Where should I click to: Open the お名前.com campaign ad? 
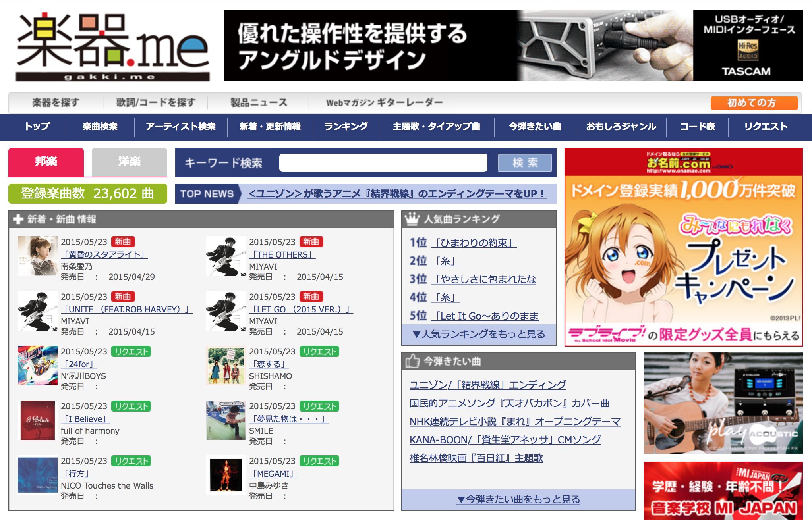684,247
